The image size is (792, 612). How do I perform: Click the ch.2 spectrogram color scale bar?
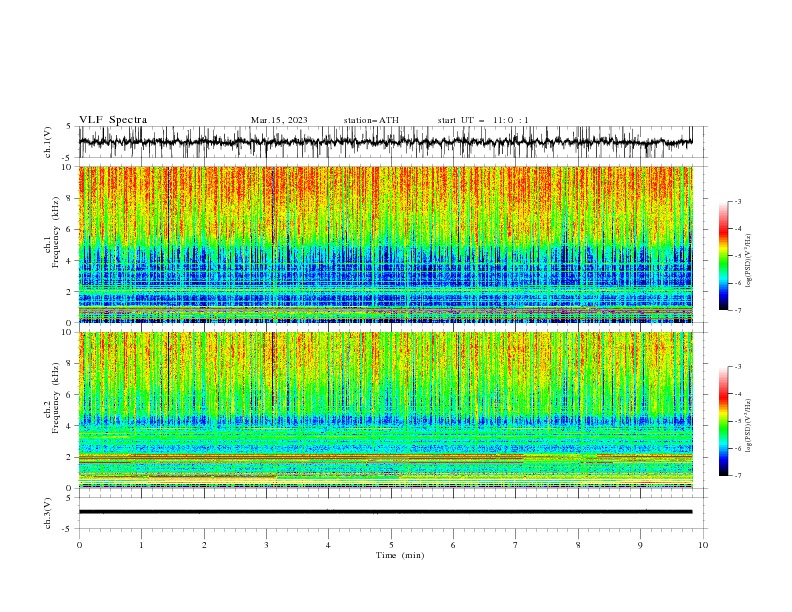[x=723, y=421]
